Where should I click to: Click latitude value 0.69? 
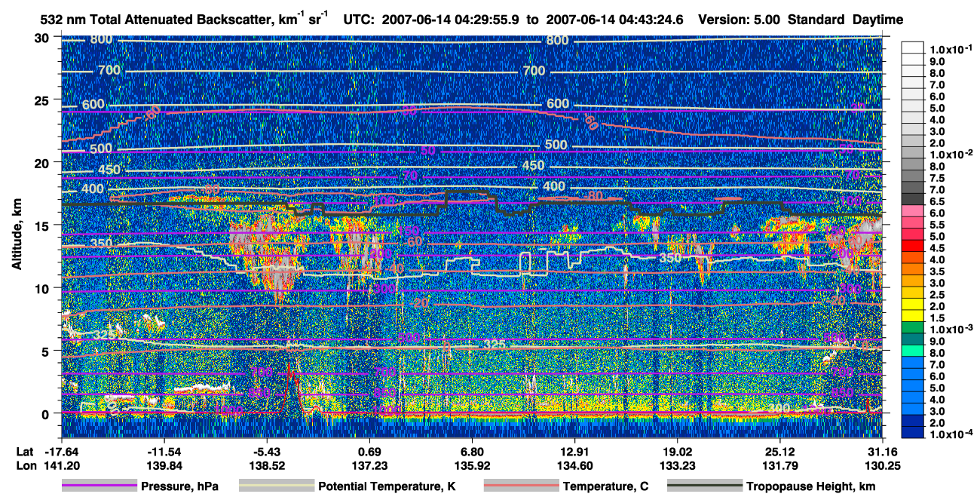369,451
